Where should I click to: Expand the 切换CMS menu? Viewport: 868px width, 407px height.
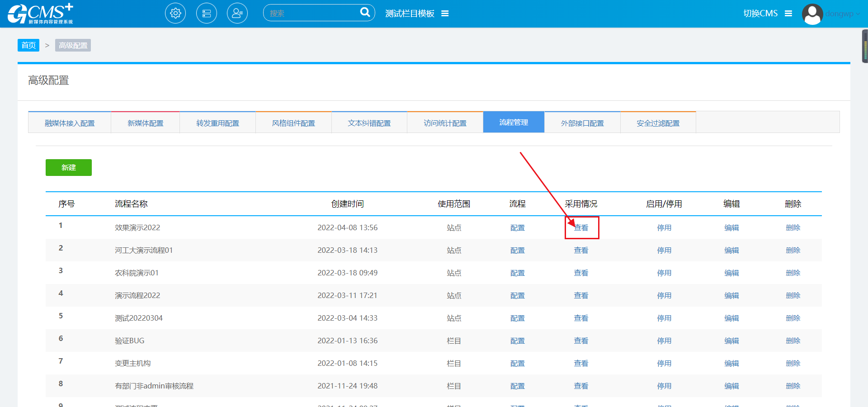[x=788, y=14]
